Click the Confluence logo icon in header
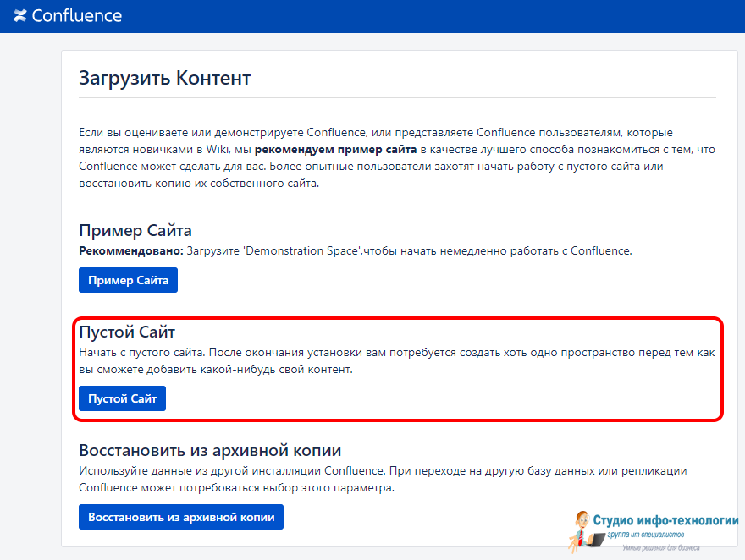The image size is (745, 560). click(x=19, y=16)
